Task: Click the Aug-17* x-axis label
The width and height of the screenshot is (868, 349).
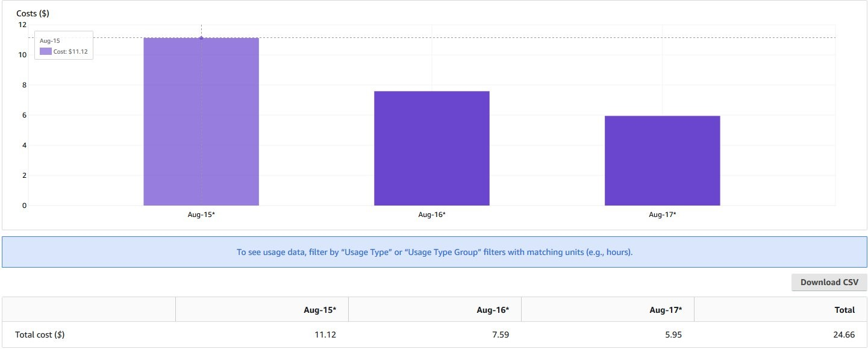Action: click(663, 215)
